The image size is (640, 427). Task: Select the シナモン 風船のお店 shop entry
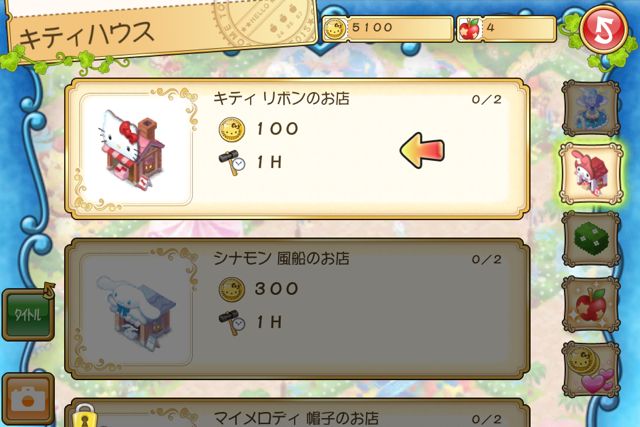tap(297, 309)
